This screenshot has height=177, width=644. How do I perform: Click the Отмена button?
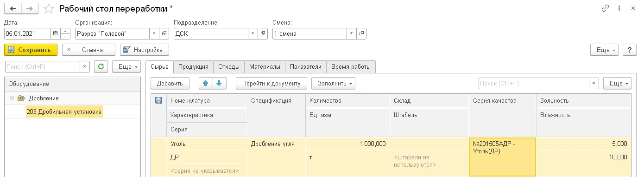point(89,50)
